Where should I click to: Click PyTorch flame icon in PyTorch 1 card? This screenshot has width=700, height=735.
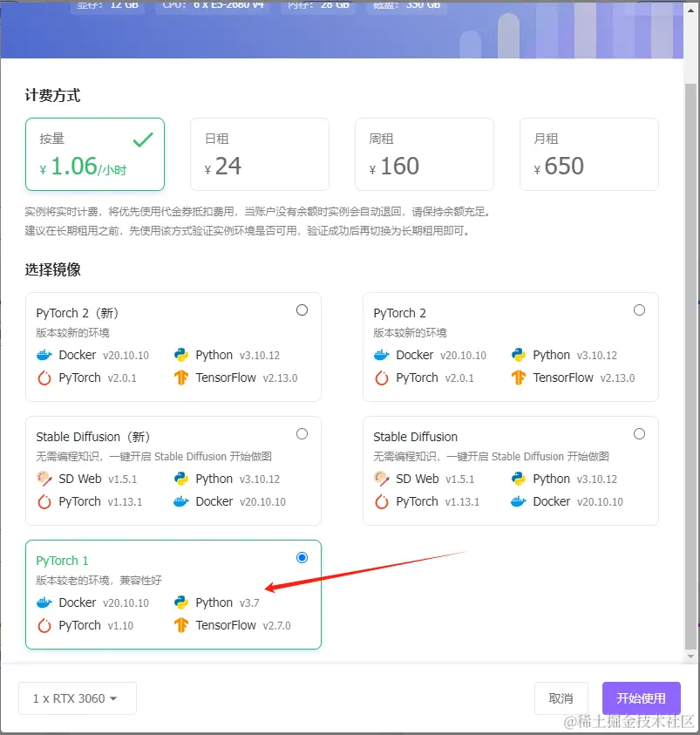tap(44, 625)
